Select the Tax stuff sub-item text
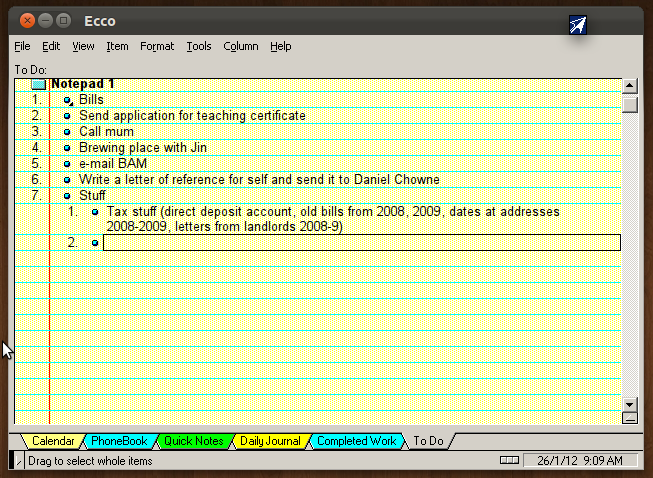Screen dimensions: 653x478 tap(333, 219)
